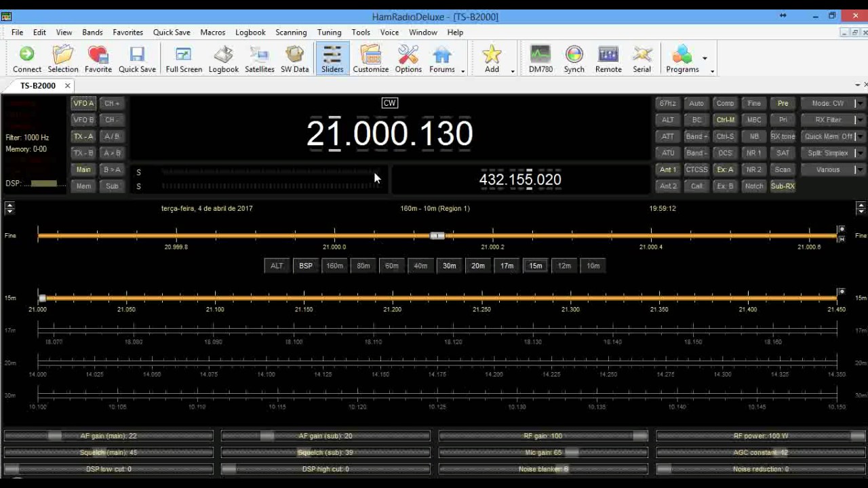Open the Split: Simplex dropdown arrow
The image size is (868, 488).
pos(859,153)
